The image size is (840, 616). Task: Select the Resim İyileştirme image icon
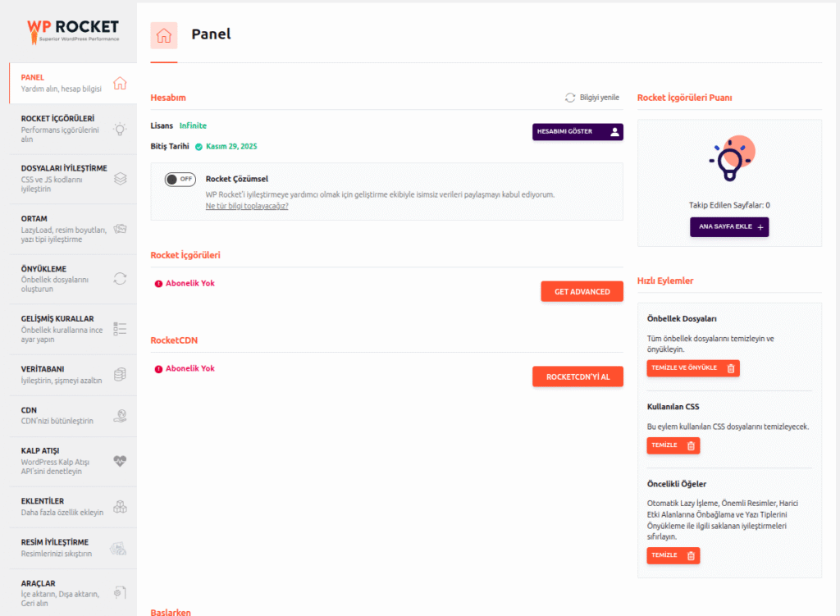pyautogui.click(x=121, y=548)
